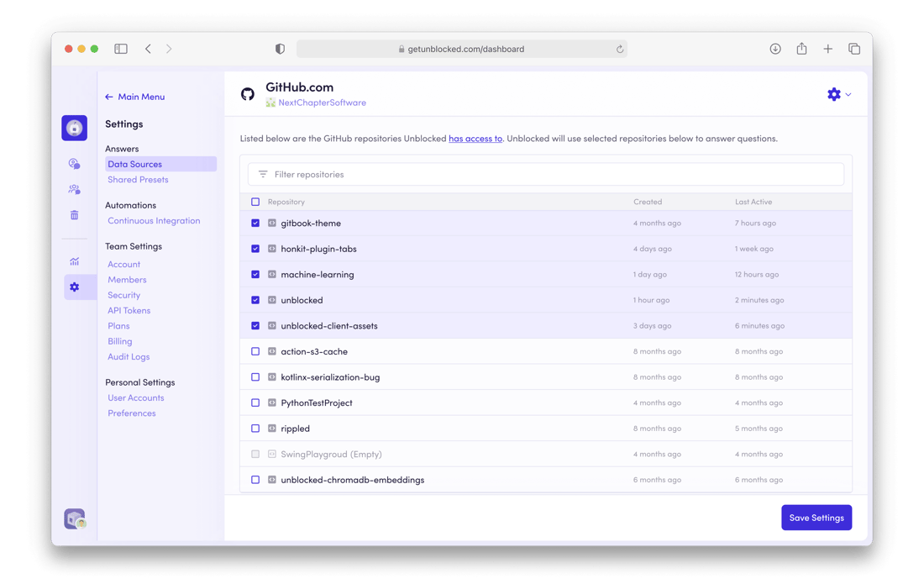Click the repo icon next to rippled
This screenshot has height=584, width=924.
coord(272,429)
